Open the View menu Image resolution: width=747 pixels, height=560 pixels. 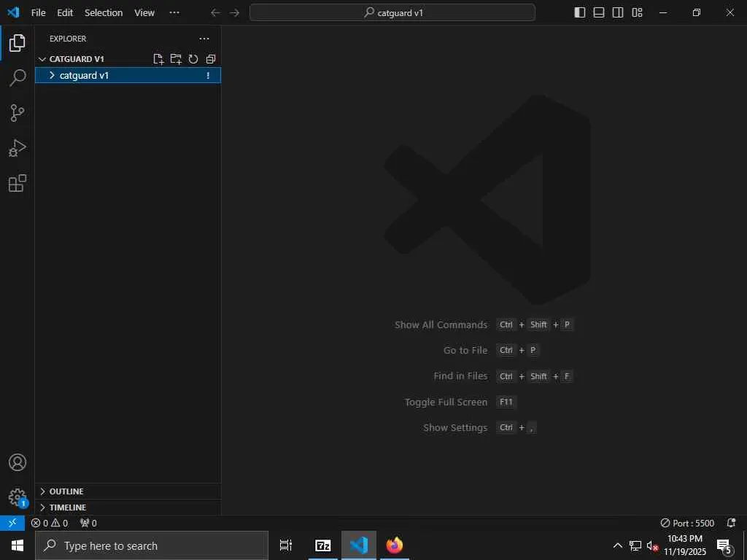(144, 13)
